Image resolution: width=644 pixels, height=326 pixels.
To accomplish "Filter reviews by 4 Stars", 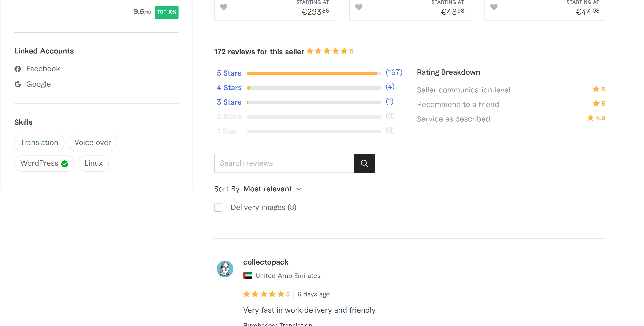I will coord(229,88).
